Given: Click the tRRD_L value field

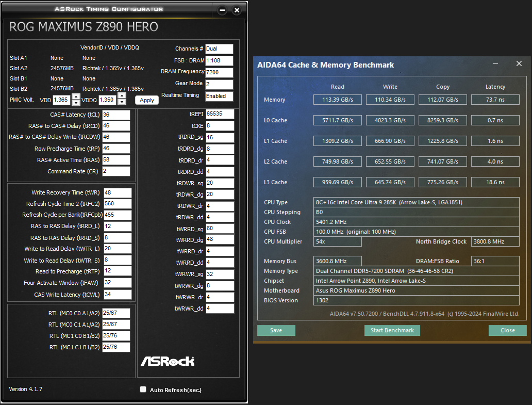Looking at the screenshot, I should [x=118, y=226].
